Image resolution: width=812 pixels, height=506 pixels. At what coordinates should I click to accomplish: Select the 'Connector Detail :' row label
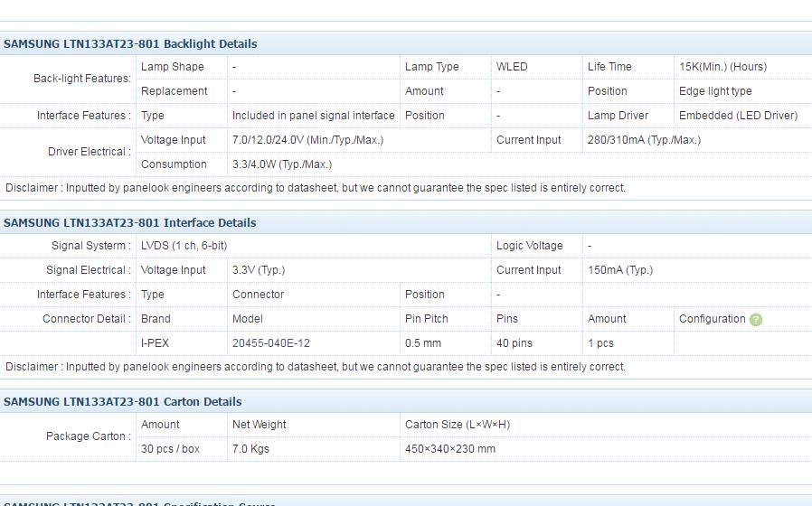[87, 319]
